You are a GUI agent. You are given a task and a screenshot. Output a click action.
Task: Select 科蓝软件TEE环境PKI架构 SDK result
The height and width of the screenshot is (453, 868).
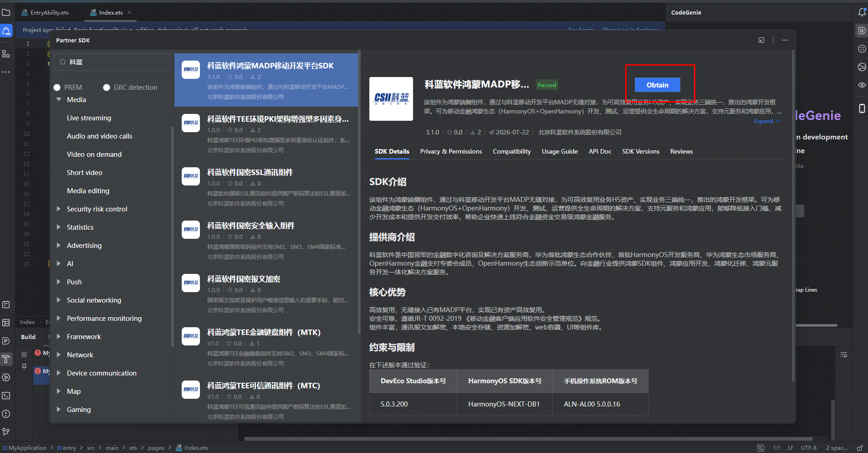tap(266, 133)
